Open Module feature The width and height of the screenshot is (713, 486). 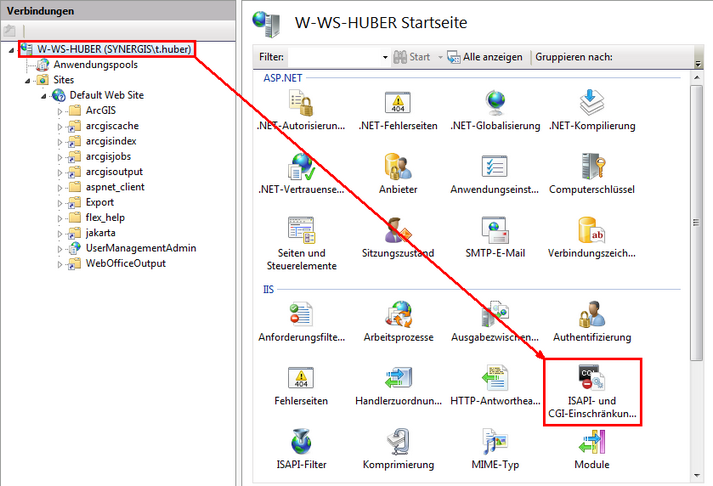coord(592,449)
